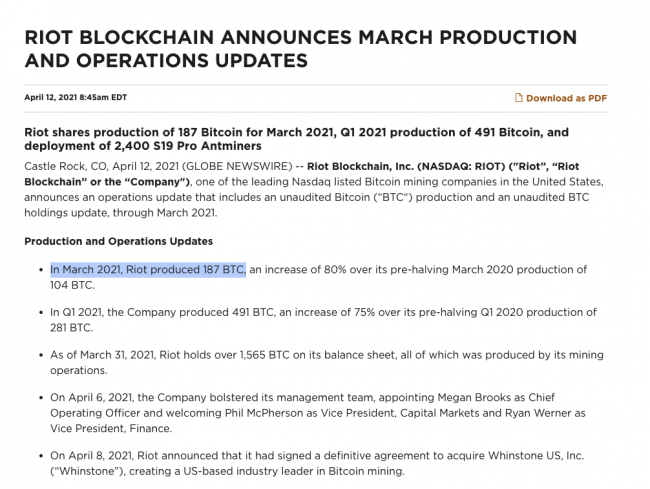Click the PDF document icon
The width and height of the screenshot is (650, 489).
pos(518,98)
